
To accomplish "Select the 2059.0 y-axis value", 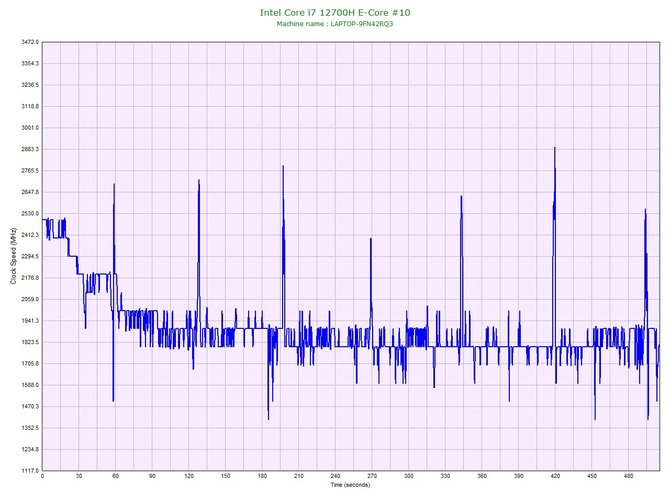I will 30,299.
